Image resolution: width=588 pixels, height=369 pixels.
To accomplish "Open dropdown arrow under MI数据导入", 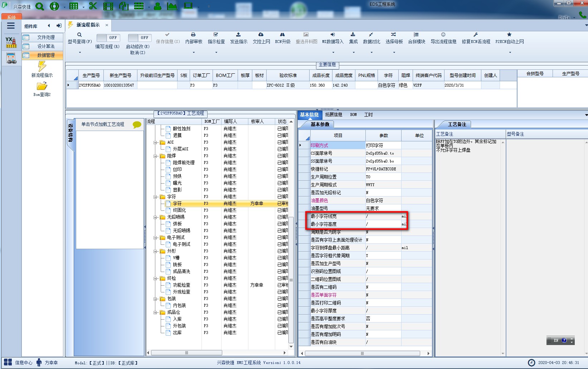I will pyautogui.click(x=332, y=53).
